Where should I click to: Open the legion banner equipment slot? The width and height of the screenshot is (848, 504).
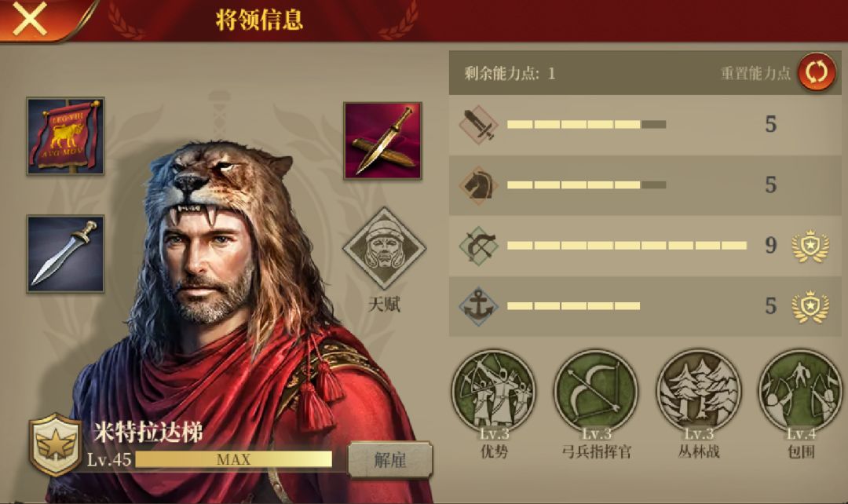pyautogui.click(x=65, y=137)
